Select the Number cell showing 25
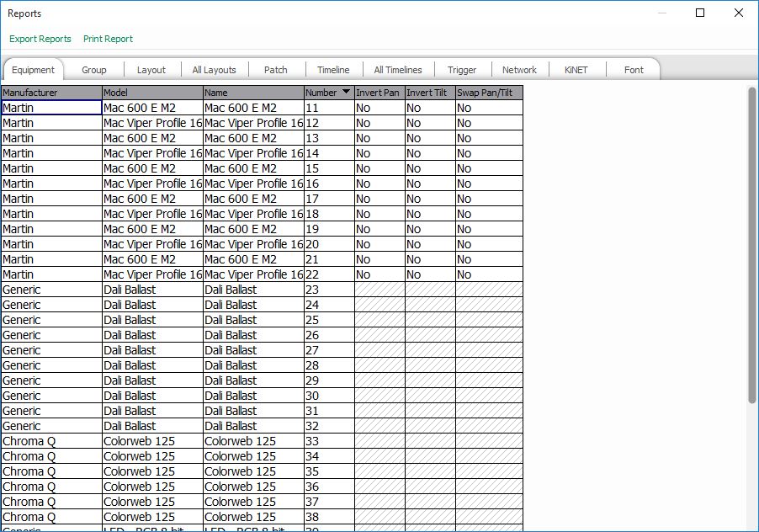The height and width of the screenshot is (532, 759). pos(329,320)
